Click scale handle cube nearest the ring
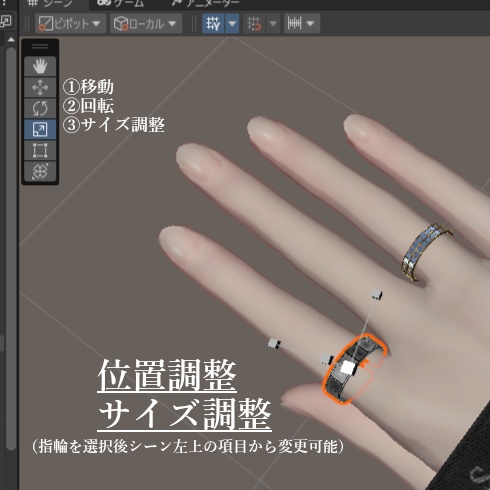The height and width of the screenshot is (490, 490). (x=326, y=359)
